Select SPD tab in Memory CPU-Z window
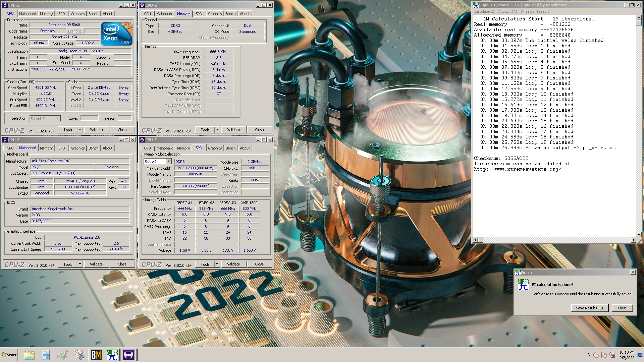This screenshot has height=362, width=644. pos(199,14)
